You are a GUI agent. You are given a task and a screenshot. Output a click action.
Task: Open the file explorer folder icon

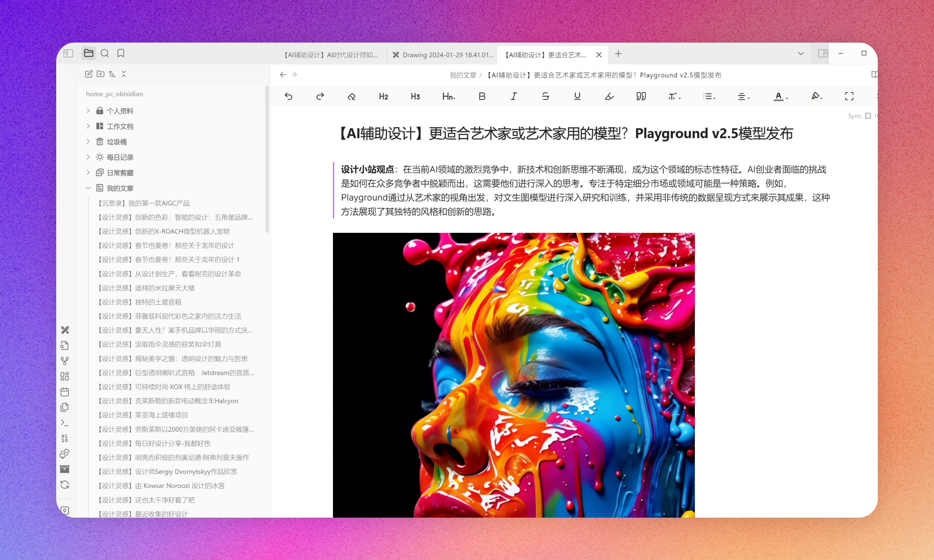89,53
